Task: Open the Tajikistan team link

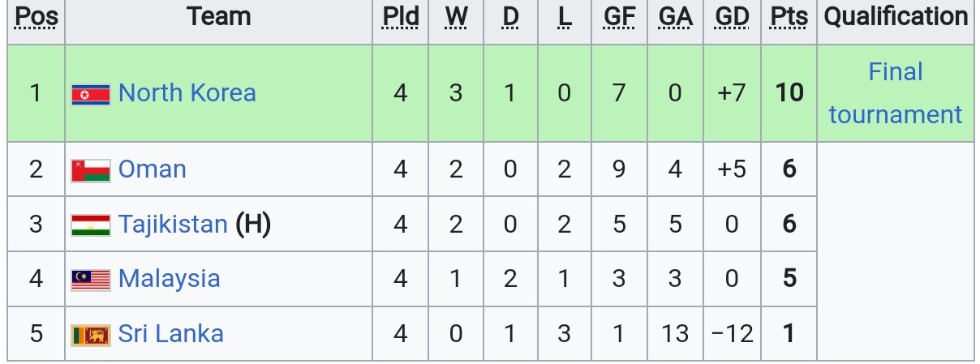Action: 173,224
